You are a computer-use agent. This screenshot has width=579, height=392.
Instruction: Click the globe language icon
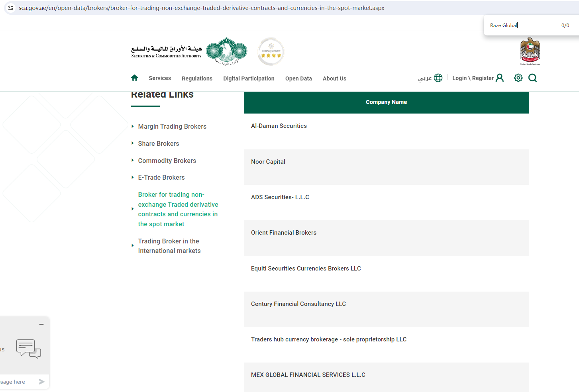438,78
